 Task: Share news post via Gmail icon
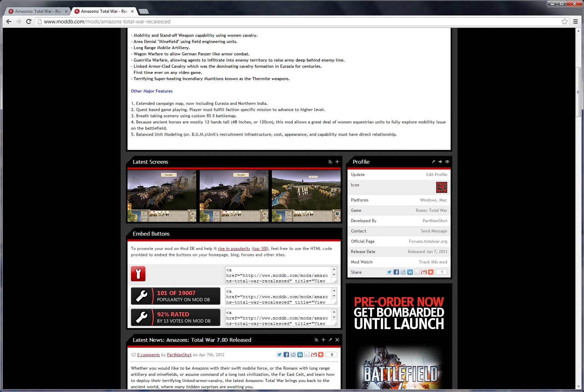tap(314, 355)
